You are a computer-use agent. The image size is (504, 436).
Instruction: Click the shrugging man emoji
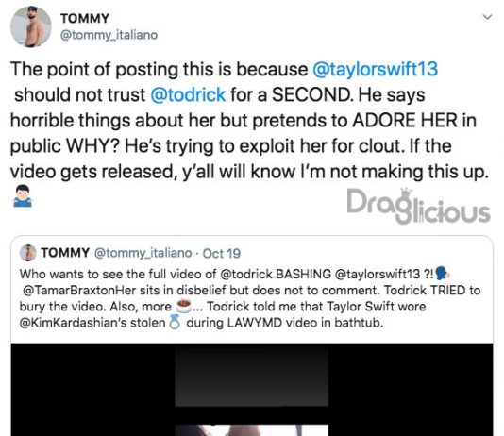[x=22, y=195]
